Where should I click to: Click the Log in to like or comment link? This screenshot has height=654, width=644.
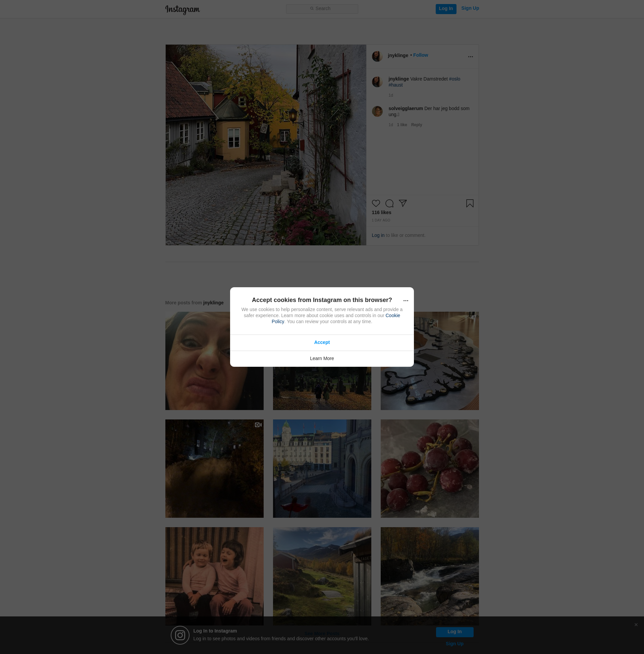[378, 236]
